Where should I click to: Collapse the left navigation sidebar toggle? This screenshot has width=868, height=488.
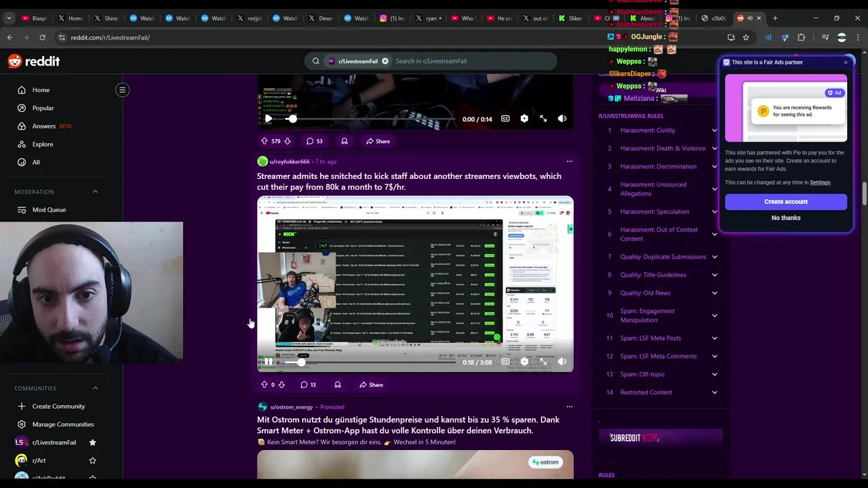122,89
